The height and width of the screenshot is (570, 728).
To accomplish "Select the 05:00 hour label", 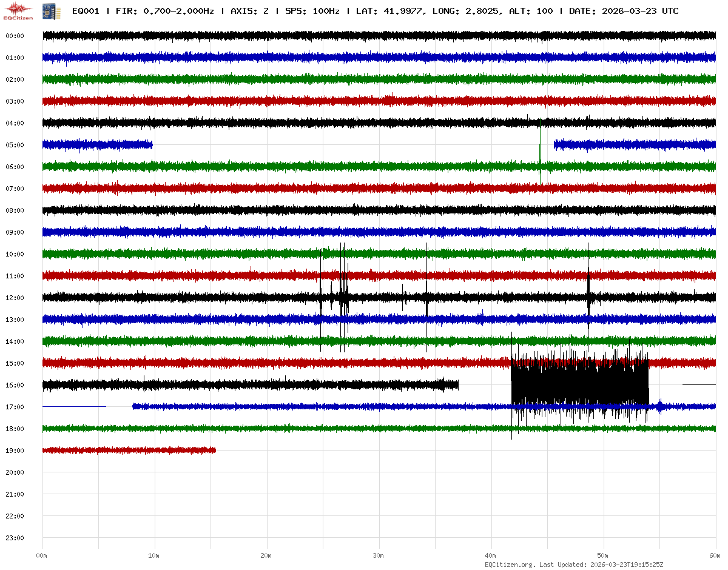I will tap(15, 145).
